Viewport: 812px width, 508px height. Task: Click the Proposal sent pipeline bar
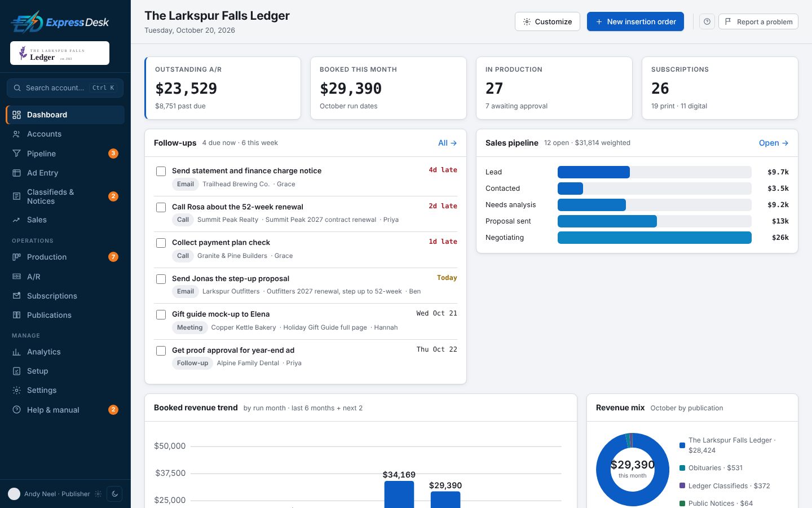click(607, 221)
